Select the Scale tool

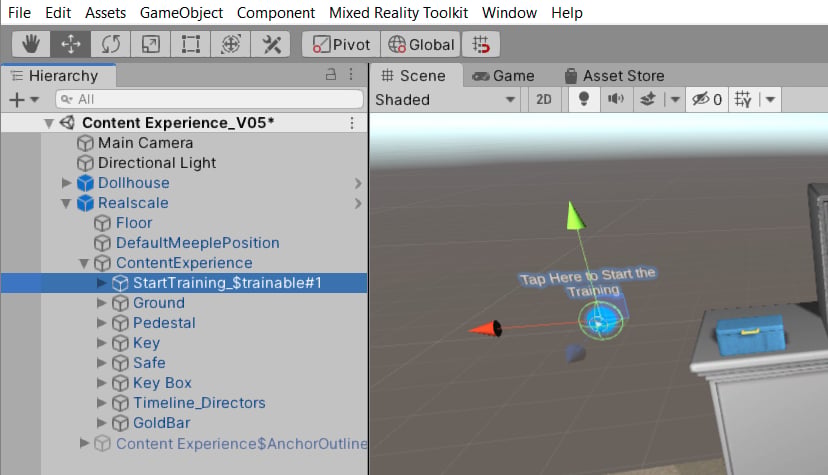tap(151, 44)
